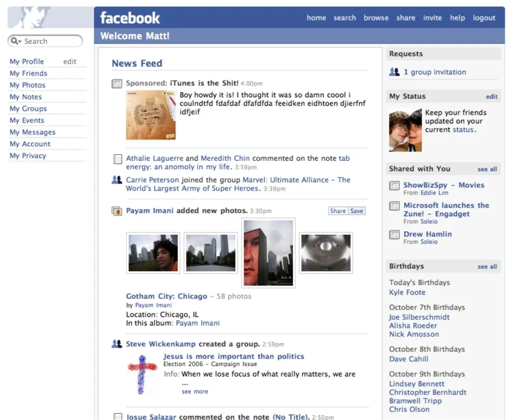This screenshot has height=420, width=514.
Task: Click logout in the header
Action: [x=484, y=18]
